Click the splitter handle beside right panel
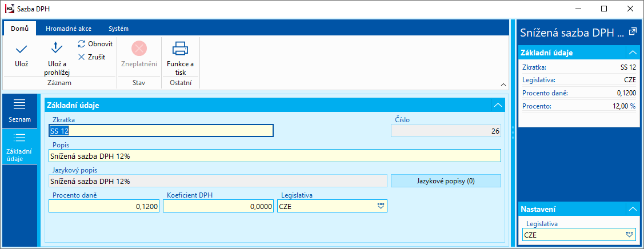The width and height of the screenshot is (644, 249). coord(513,133)
